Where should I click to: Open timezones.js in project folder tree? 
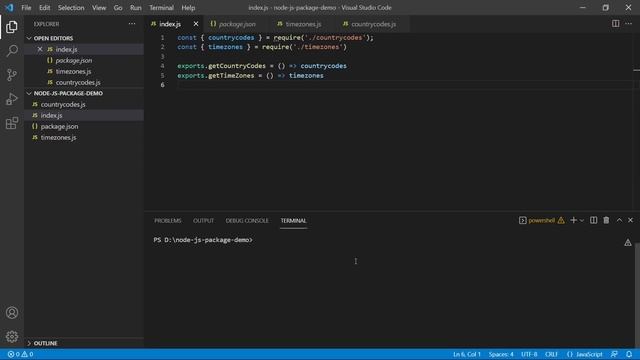coord(84,138)
